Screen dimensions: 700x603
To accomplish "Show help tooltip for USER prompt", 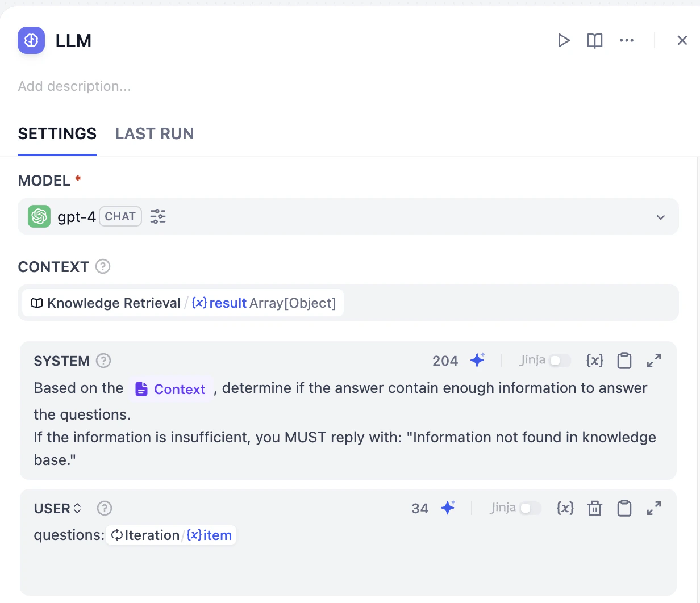I will [x=105, y=508].
